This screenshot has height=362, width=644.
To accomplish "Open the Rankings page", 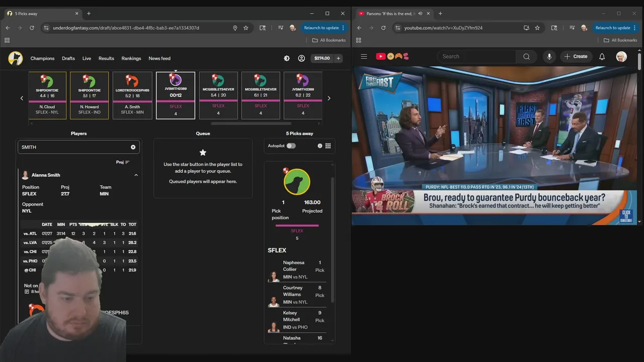I will click(131, 58).
